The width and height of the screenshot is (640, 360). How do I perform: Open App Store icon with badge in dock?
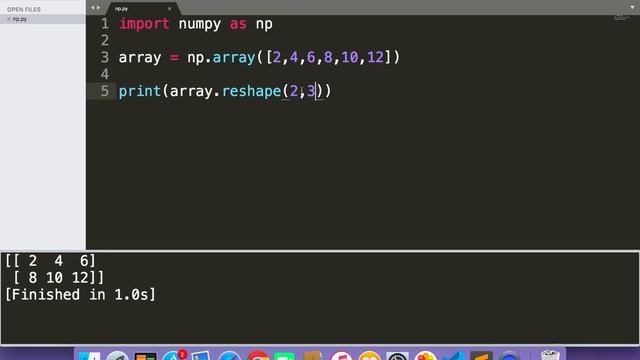point(174,355)
